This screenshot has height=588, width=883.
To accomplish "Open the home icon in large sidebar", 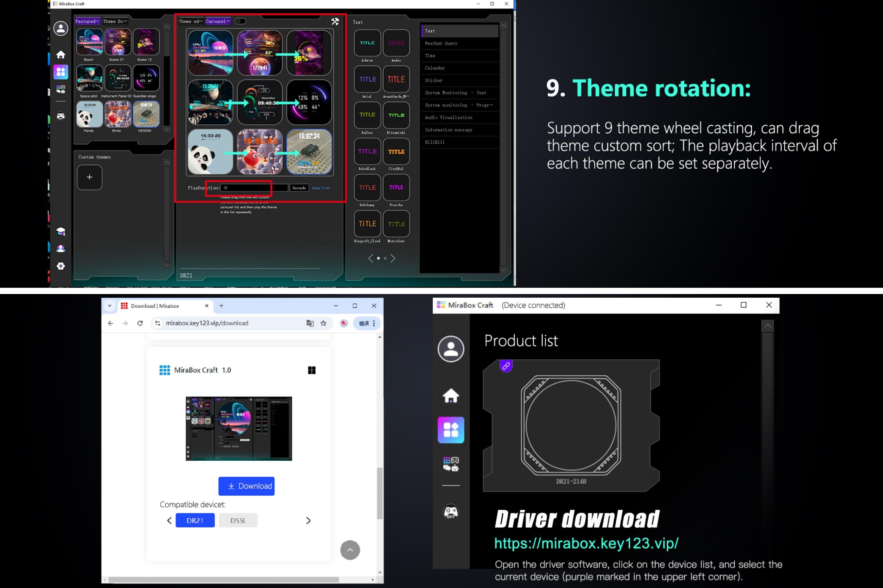I will tap(451, 395).
